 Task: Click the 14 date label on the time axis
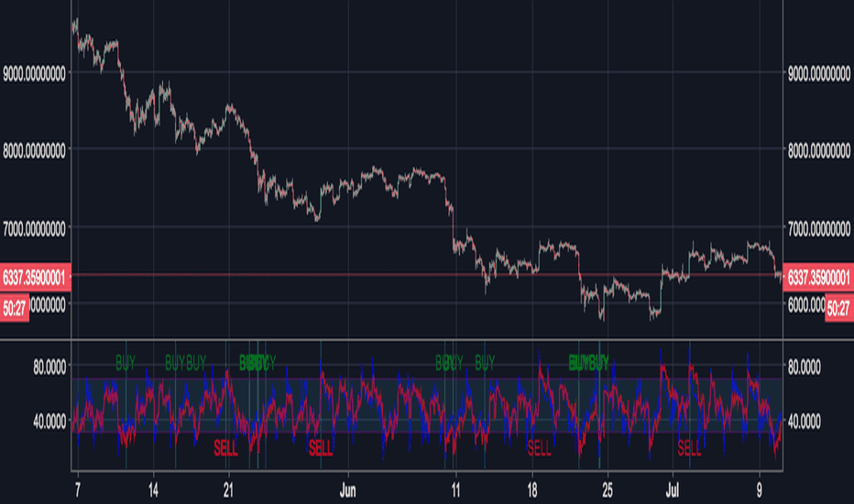(x=153, y=491)
